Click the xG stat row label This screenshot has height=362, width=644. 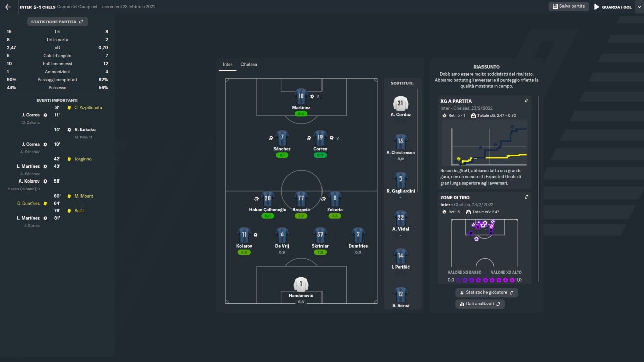point(57,48)
